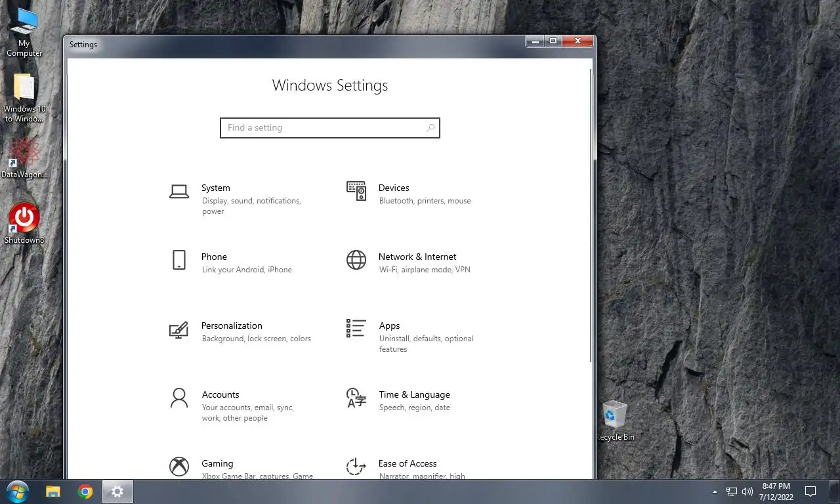Open the Devices keyboard and speaker icon

pos(356,191)
